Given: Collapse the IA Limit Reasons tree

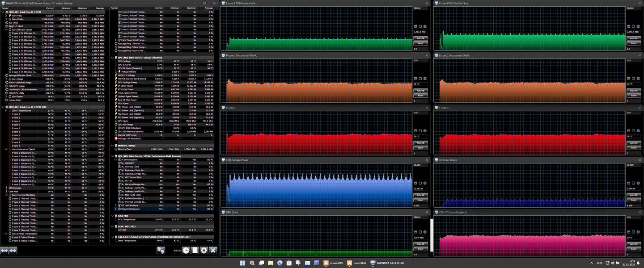Looking at the screenshot, I should (x=115, y=159).
